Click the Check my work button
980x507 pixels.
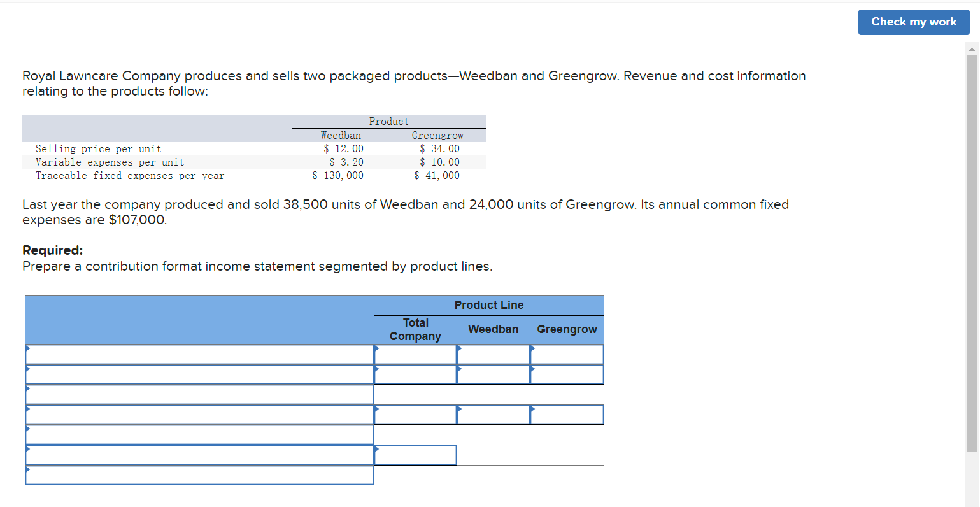(x=913, y=22)
